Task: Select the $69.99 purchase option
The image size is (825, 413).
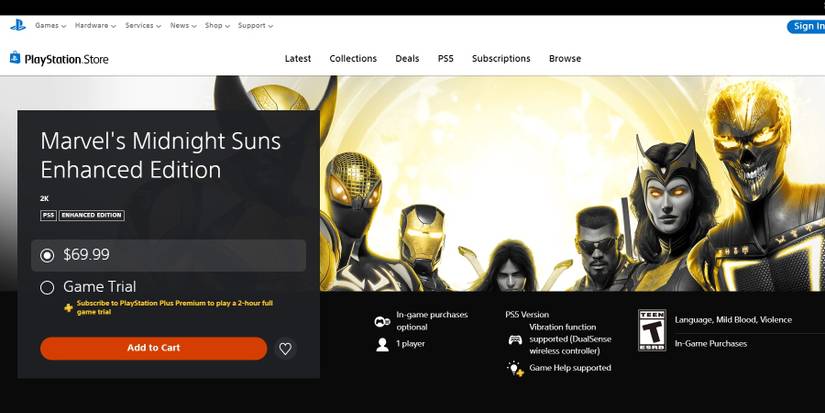Action: [168, 255]
